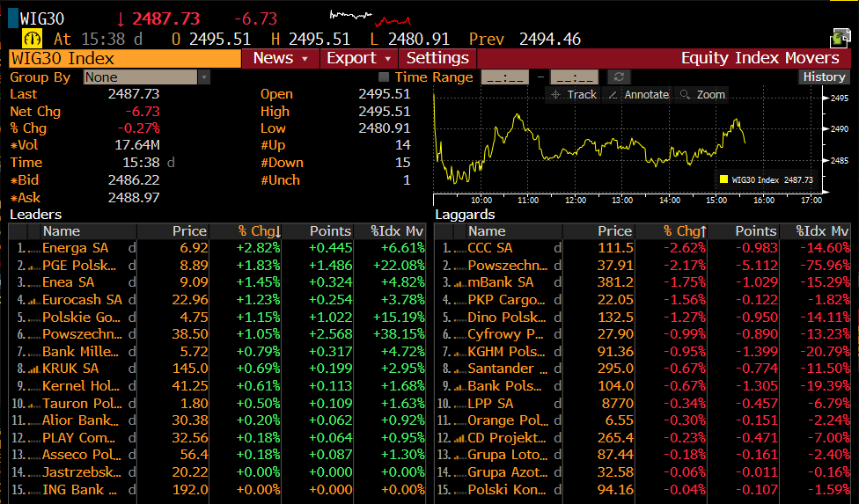
Task: Click the volume bars icon beside PGE Polsk
Action: [34, 266]
